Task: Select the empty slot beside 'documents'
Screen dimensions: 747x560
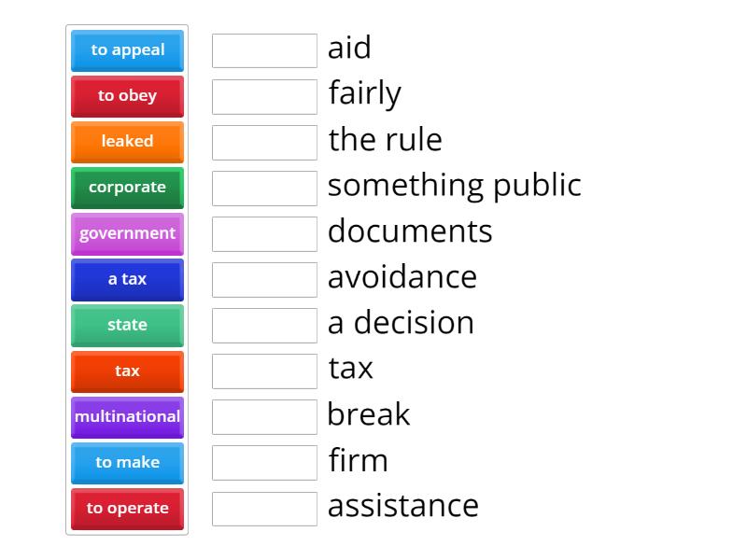Action: click(x=264, y=233)
